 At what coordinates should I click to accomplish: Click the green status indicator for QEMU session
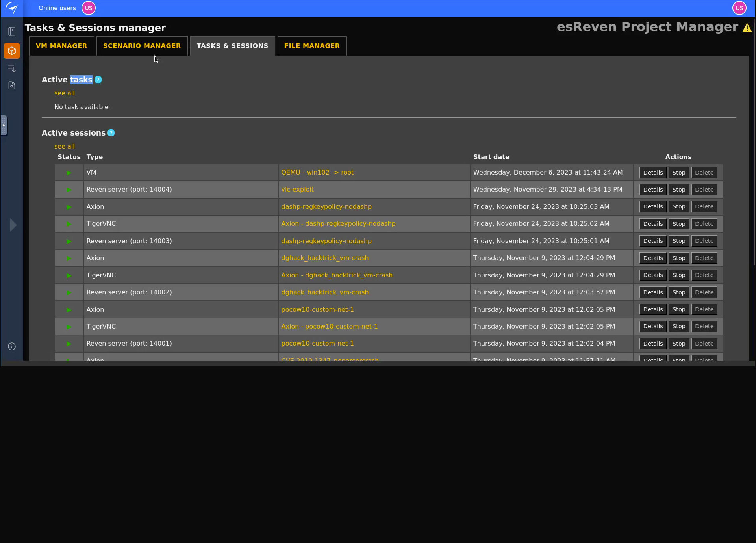pyautogui.click(x=68, y=173)
